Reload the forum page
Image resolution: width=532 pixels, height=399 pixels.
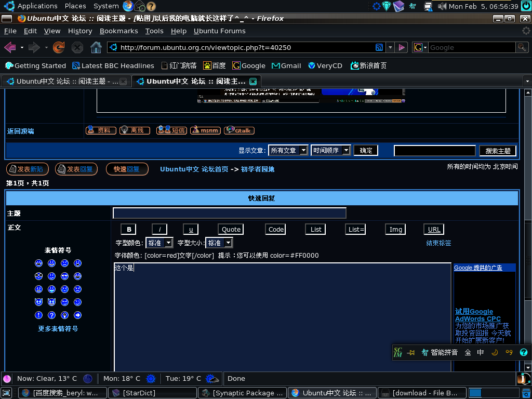[x=59, y=47]
